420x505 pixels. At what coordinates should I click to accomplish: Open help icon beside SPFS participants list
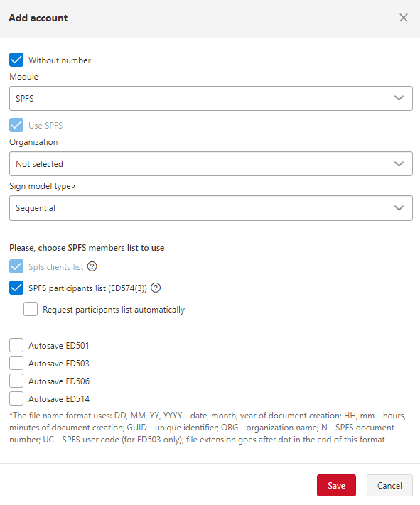156,288
